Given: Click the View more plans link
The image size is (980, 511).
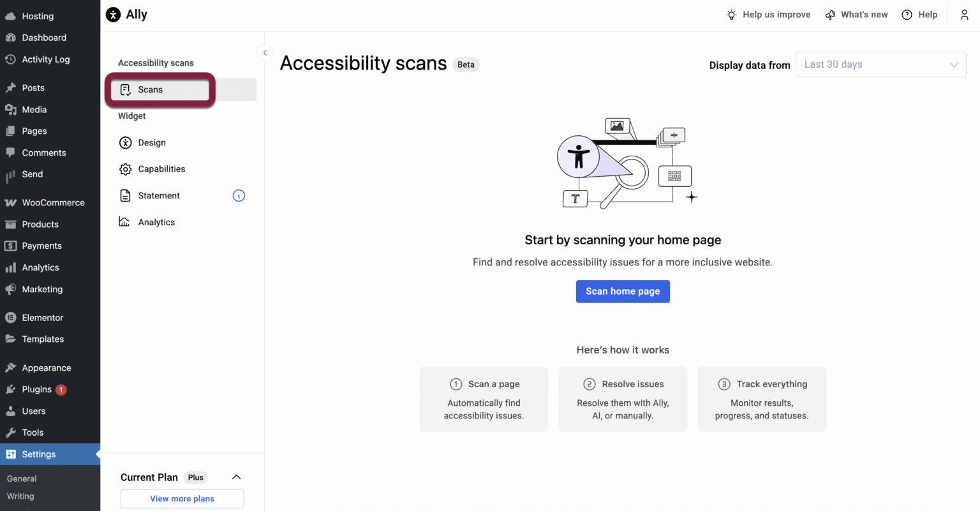Looking at the screenshot, I should click(x=182, y=498).
